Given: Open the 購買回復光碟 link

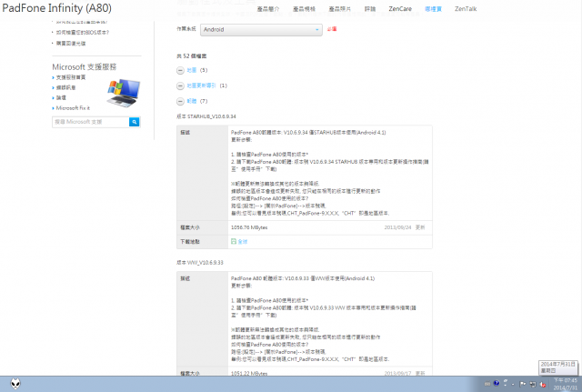Looking at the screenshot, I should (x=71, y=44).
